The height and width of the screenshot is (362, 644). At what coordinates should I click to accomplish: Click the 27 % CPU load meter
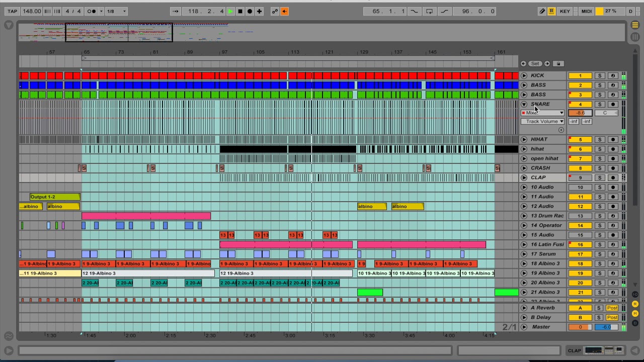[x=611, y=11]
